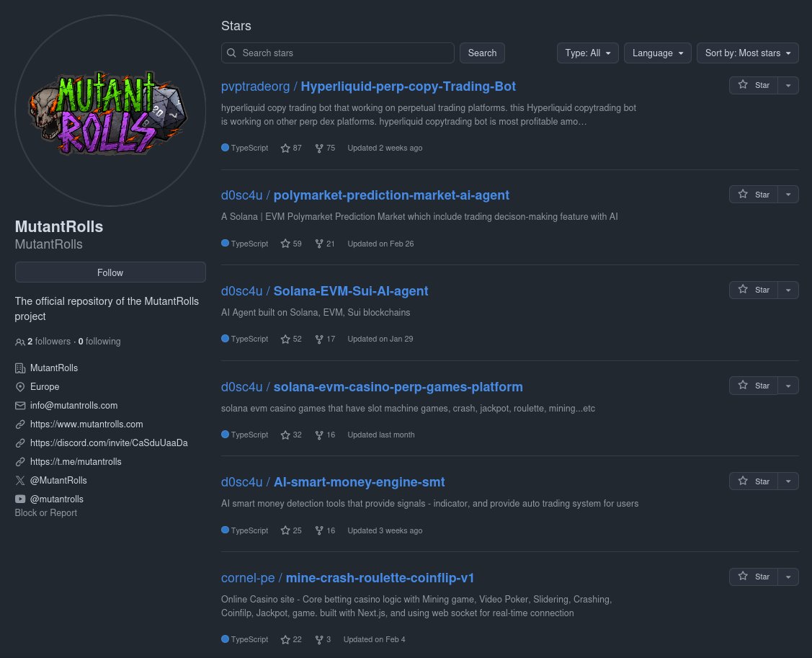
Task: Star the polymarket-prediction-market-ai-agent repository
Action: (x=754, y=195)
